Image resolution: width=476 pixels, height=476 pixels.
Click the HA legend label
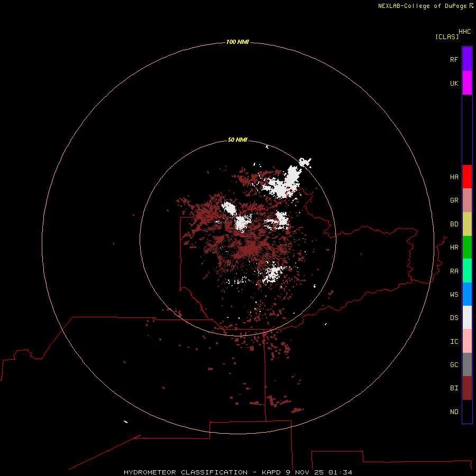[454, 177]
